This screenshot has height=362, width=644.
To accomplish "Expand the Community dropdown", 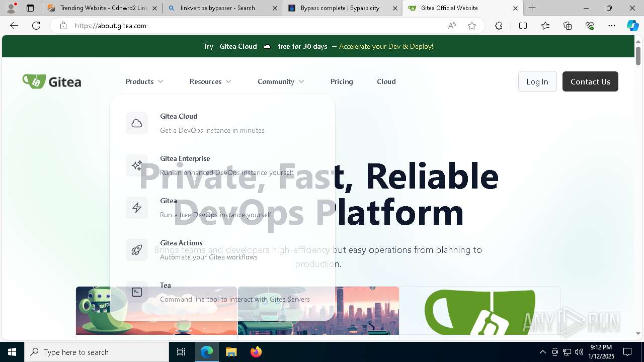I will [281, 81].
